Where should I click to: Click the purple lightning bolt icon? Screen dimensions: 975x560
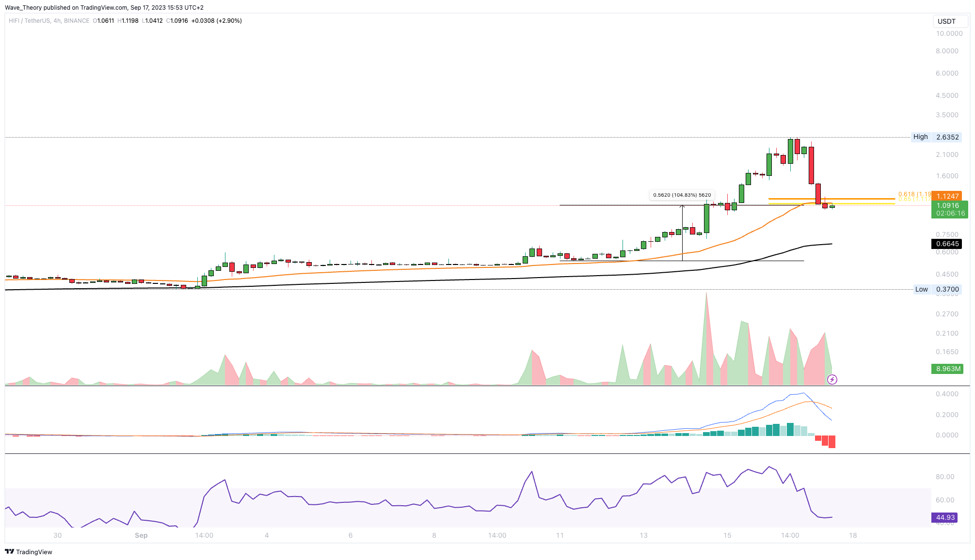click(x=832, y=379)
